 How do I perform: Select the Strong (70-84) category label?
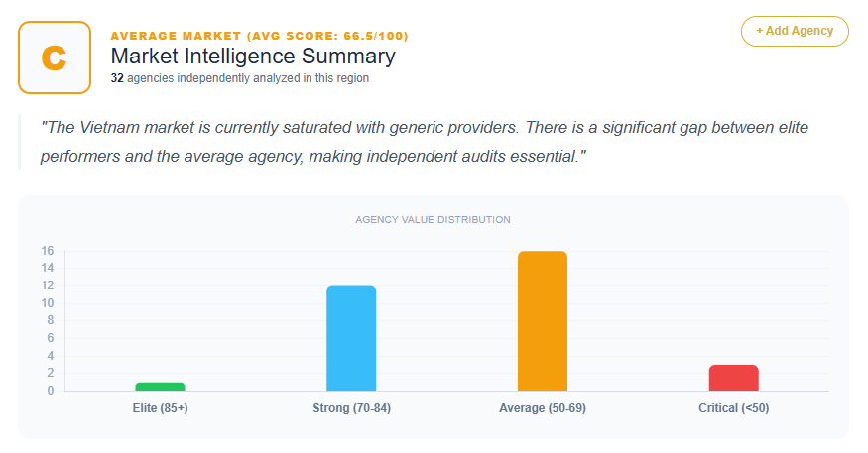pos(351,408)
